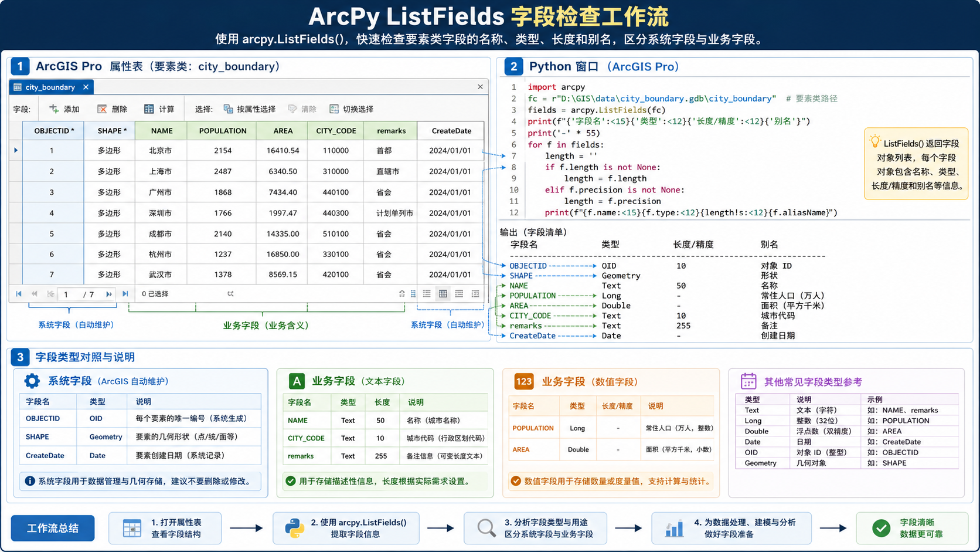This screenshot has width=980, height=552.
Task: Click code line 'for f in fields:'
Action: [x=566, y=144]
